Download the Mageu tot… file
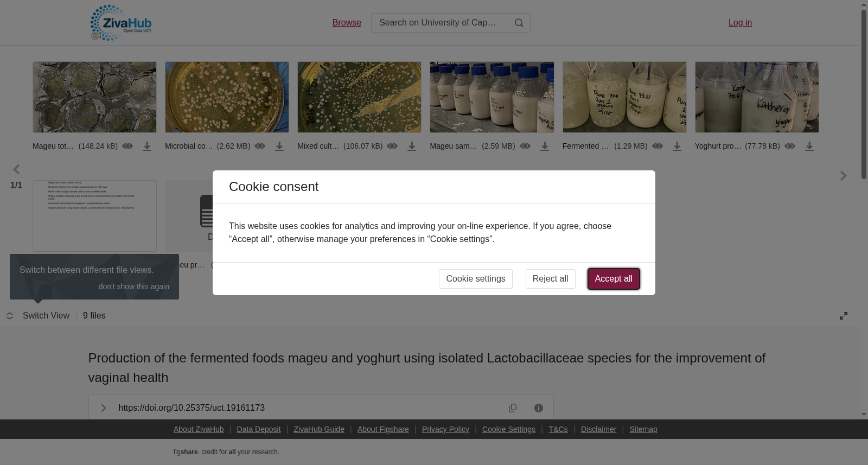 (x=147, y=146)
